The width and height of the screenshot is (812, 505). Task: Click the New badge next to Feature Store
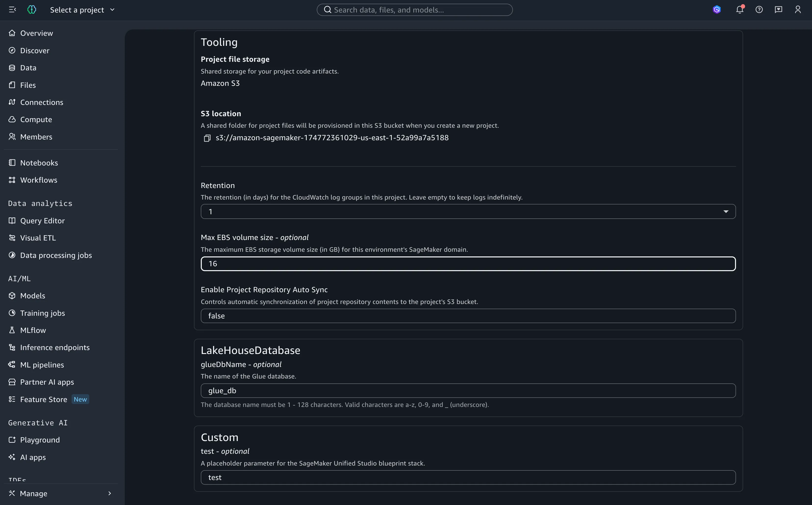pos(80,399)
